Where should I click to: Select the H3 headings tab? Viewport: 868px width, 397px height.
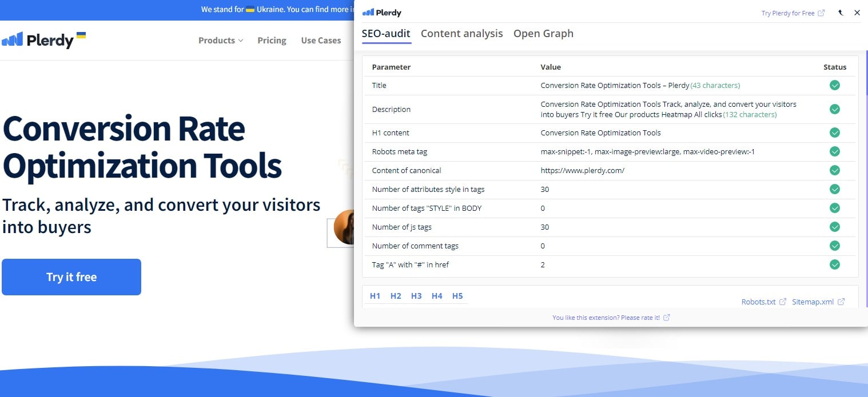pos(416,296)
